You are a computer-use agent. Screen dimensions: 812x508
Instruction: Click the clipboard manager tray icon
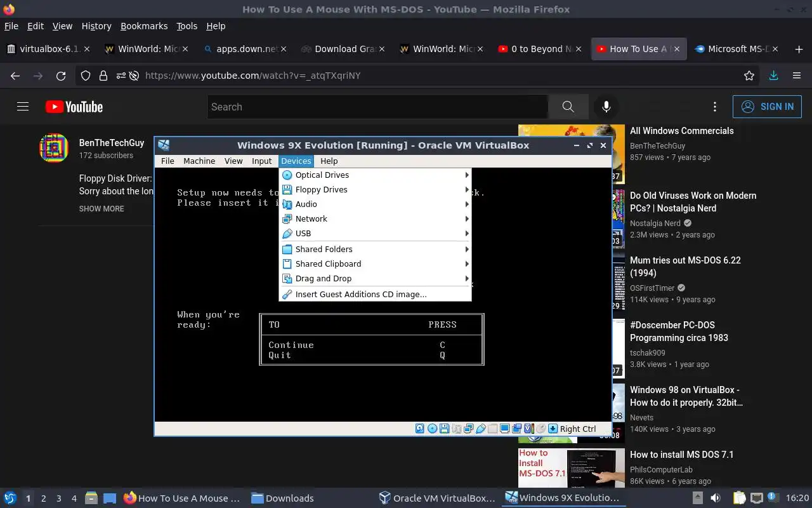(739, 498)
